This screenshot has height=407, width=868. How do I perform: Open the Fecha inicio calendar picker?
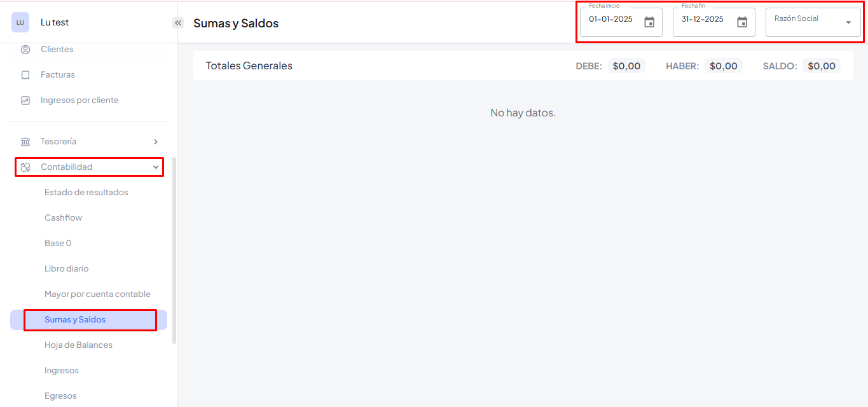coord(649,22)
